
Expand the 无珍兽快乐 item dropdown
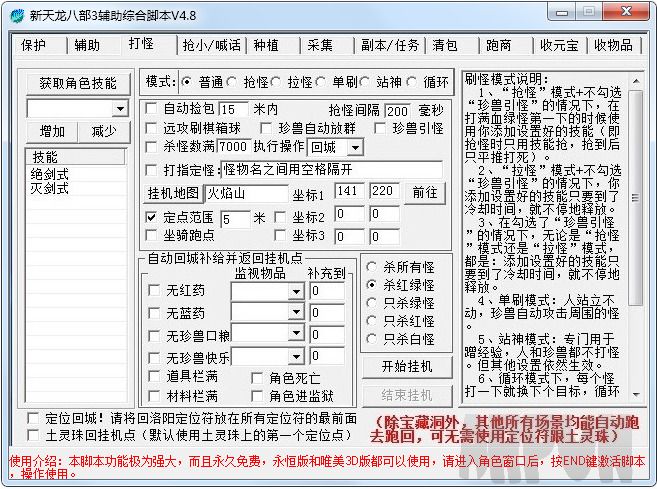(296, 357)
